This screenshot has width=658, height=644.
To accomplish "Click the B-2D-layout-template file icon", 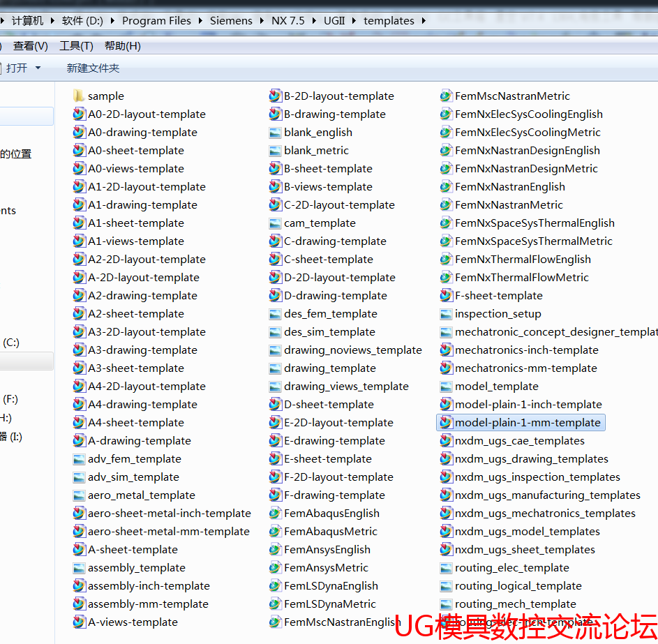I will 275,96.
